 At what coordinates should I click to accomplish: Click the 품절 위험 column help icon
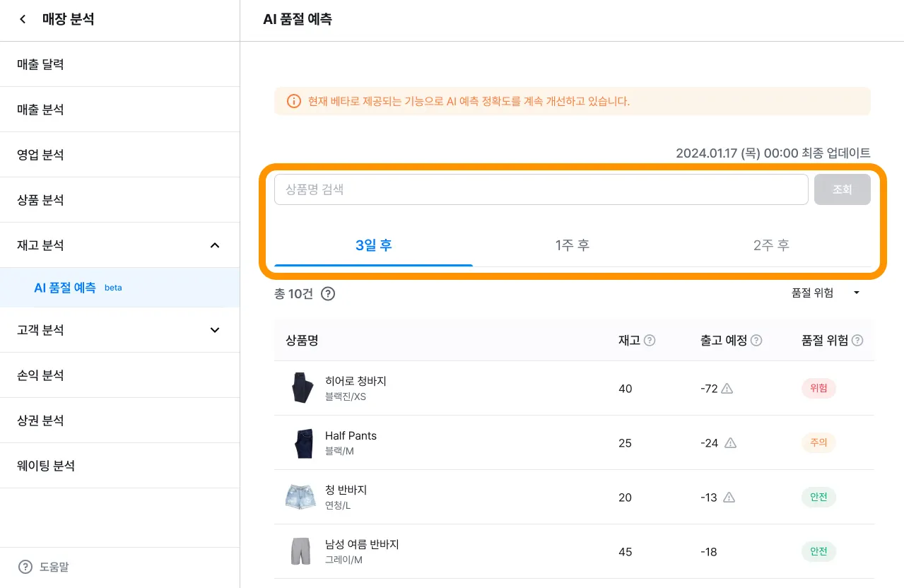tap(857, 341)
